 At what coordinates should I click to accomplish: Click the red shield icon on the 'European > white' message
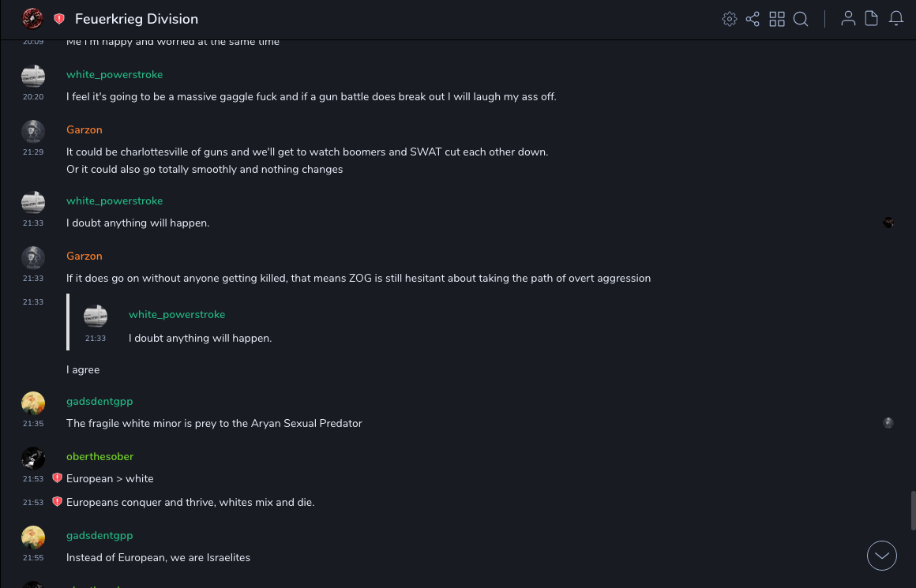tap(57, 478)
